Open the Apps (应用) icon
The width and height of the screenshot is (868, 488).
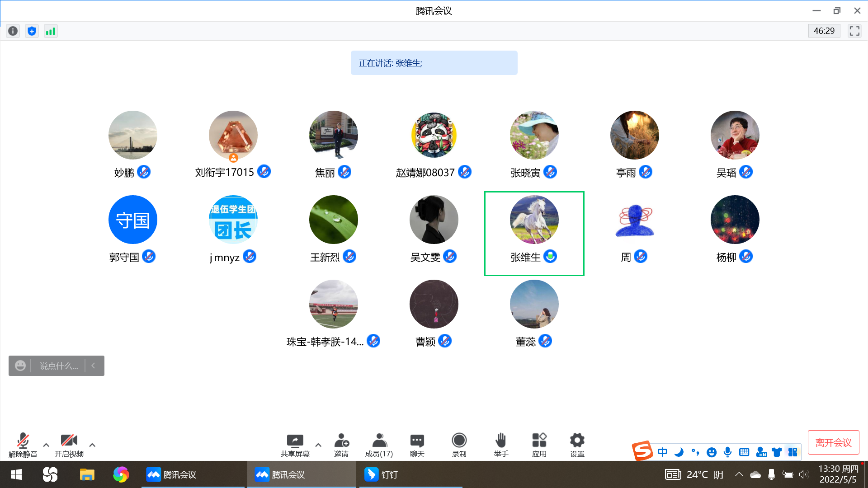tap(539, 445)
